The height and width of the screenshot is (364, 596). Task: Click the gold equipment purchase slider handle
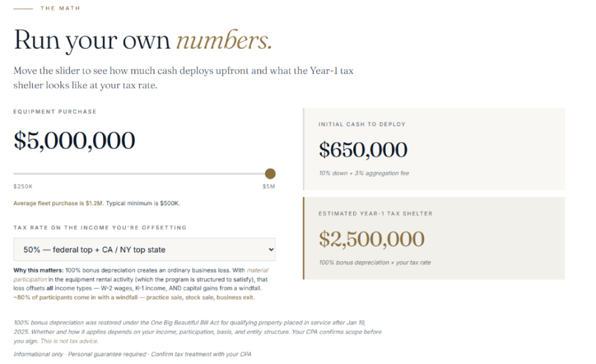pos(270,174)
